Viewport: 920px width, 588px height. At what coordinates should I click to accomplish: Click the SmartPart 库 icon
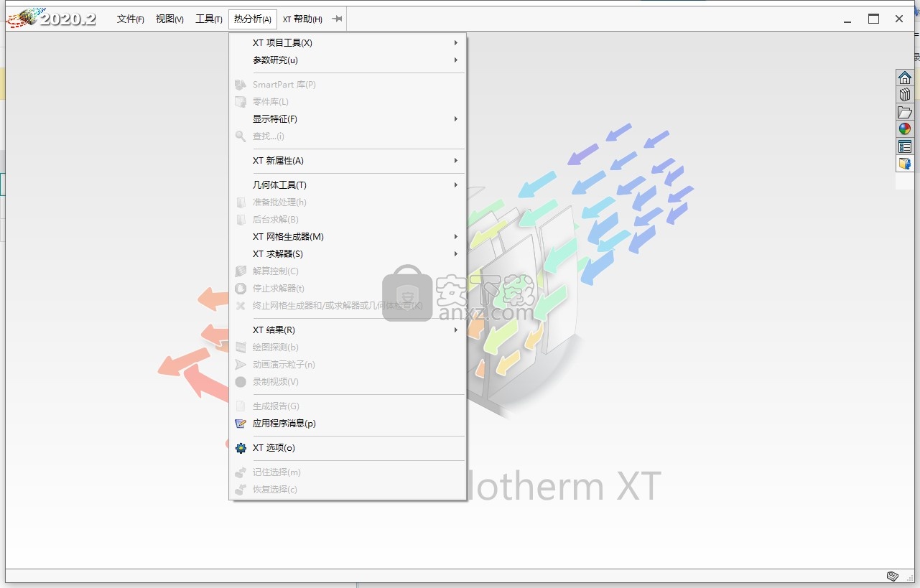click(x=241, y=85)
